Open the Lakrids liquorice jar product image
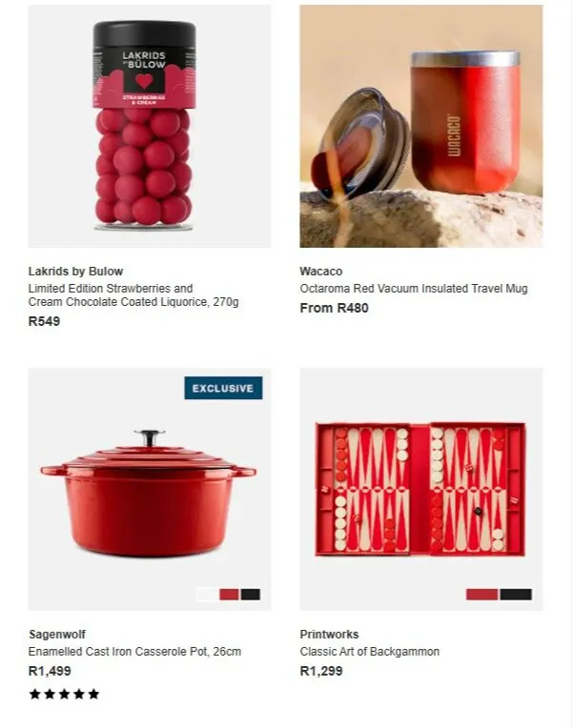 (x=149, y=126)
